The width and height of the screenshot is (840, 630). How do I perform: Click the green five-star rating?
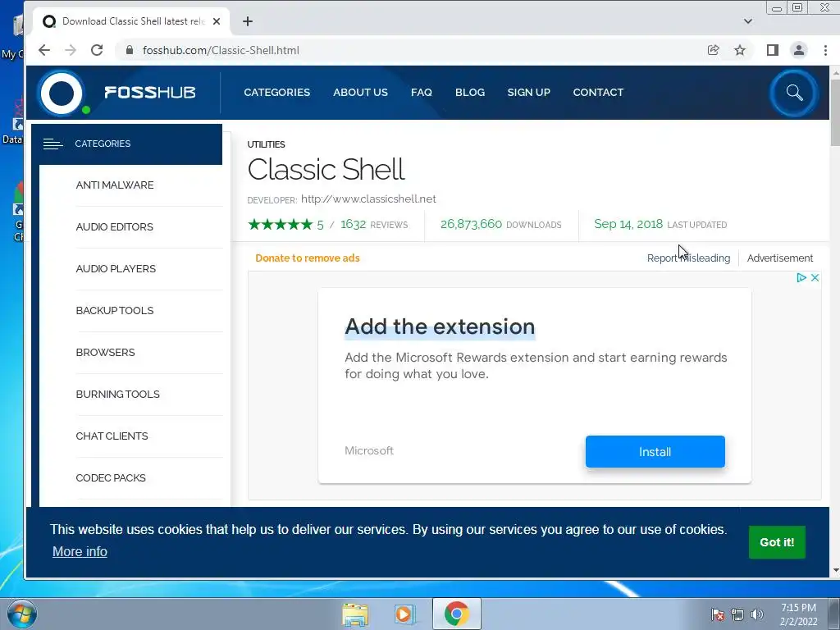pyautogui.click(x=281, y=225)
